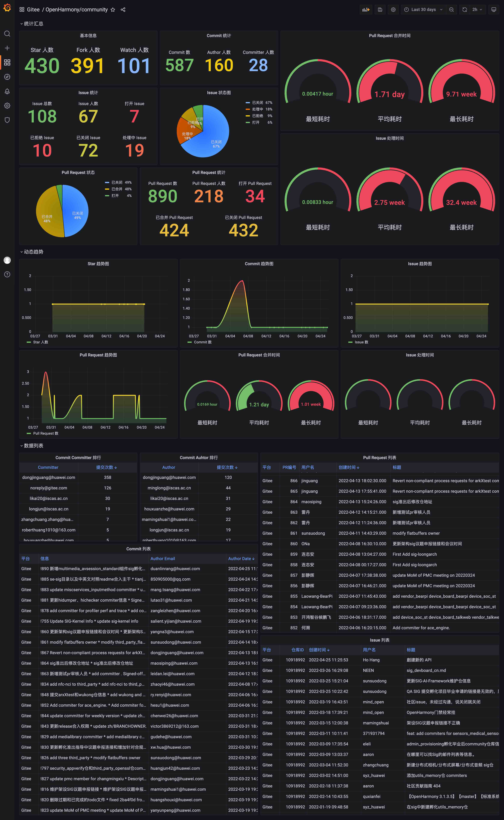The height and width of the screenshot is (820, 504).
Task: Open dashboard settings gear in top bar
Action: 393,10
